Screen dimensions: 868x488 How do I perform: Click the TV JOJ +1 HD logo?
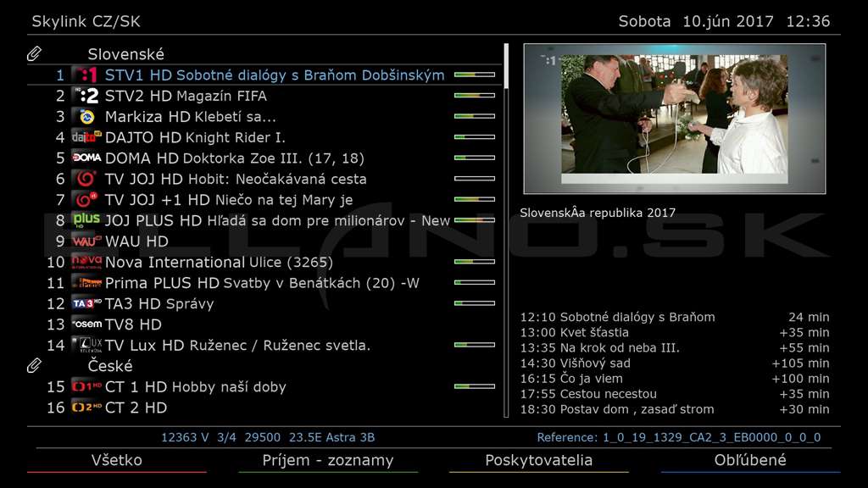pos(86,200)
